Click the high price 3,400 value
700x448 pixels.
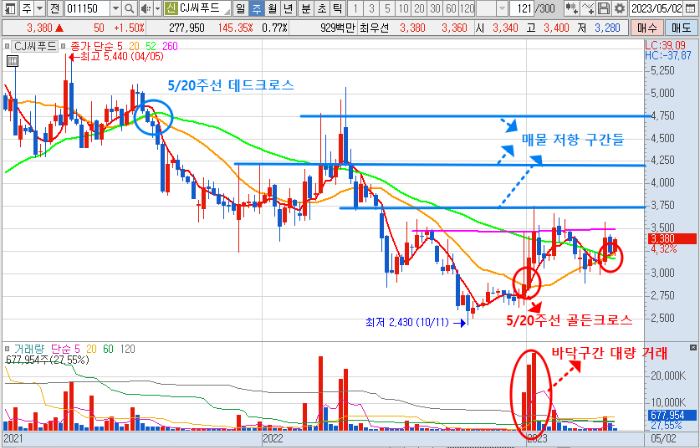557,28
